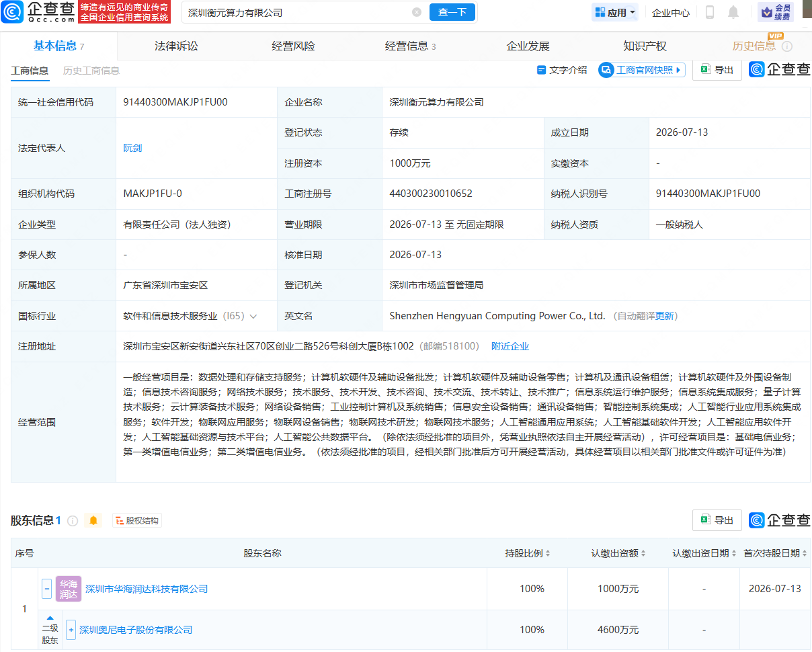Click 注册资本 1000万元 value

(410, 163)
